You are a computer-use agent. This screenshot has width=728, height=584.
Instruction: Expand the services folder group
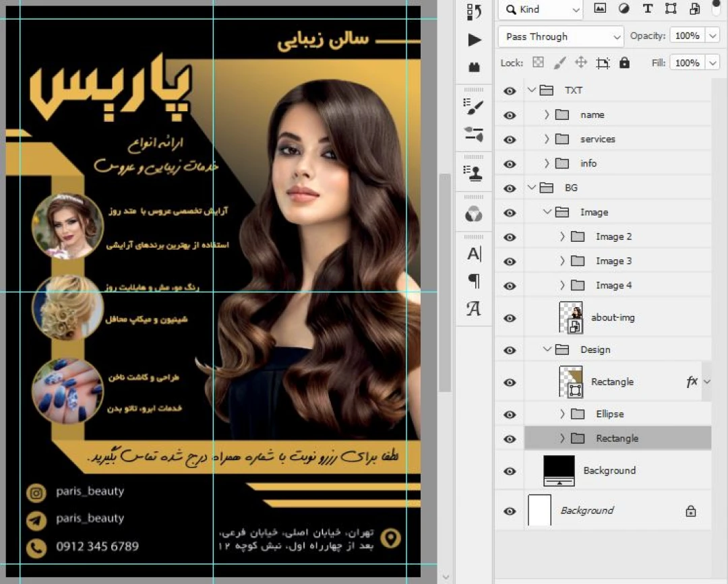[547, 139]
